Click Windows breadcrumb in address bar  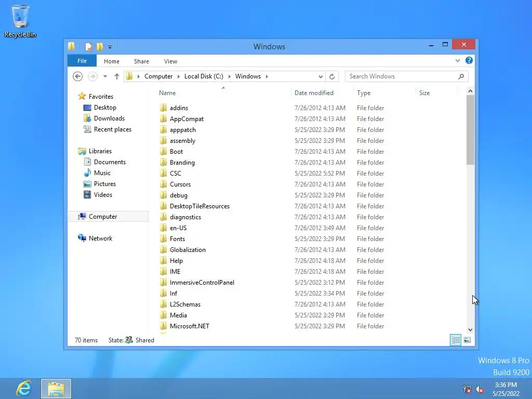pyautogui.click(x=248, y=76)
